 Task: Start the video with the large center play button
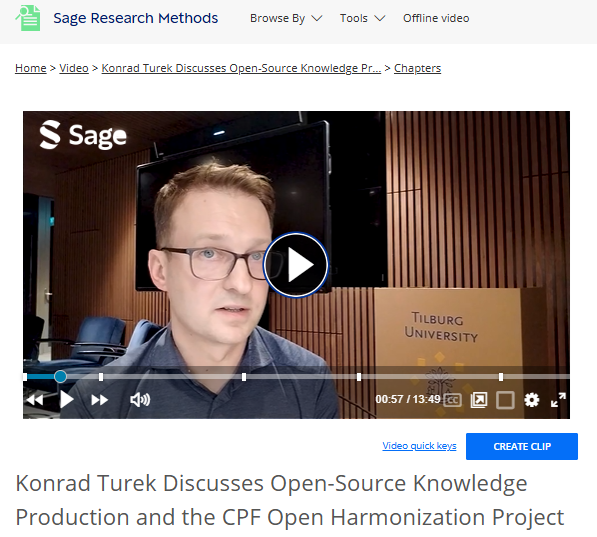[296, 265]
